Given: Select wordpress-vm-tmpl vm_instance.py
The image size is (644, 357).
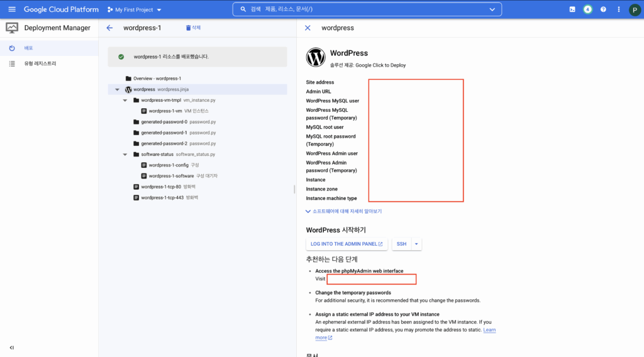Looking at the screenshot, I should pos(197,100).
